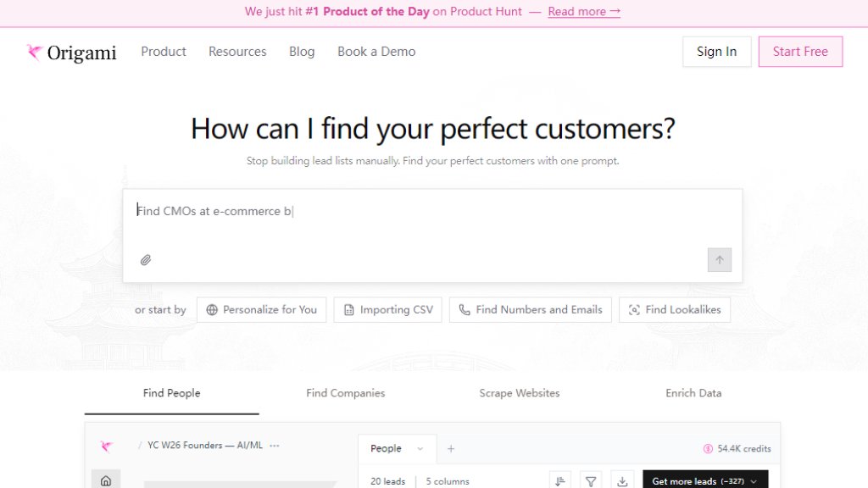Screen dimensions: 868x488
Task: Click the Origami bird icon in the demo panel
Action: pos(106,446)
